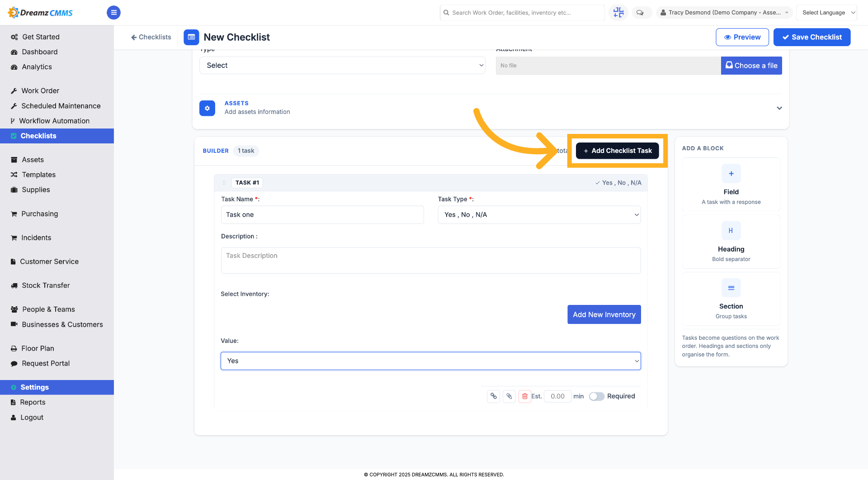Click Save Checklist button

click(x=812, y=37)
